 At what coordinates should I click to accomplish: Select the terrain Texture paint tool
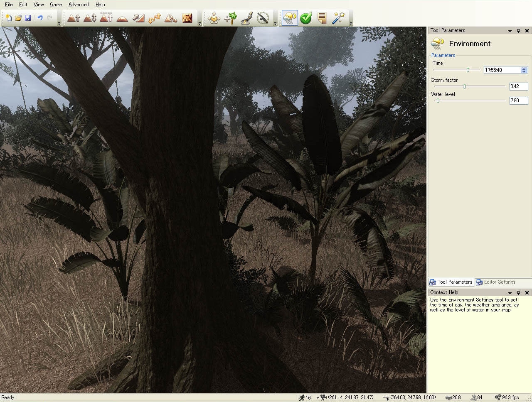(187, 18)
